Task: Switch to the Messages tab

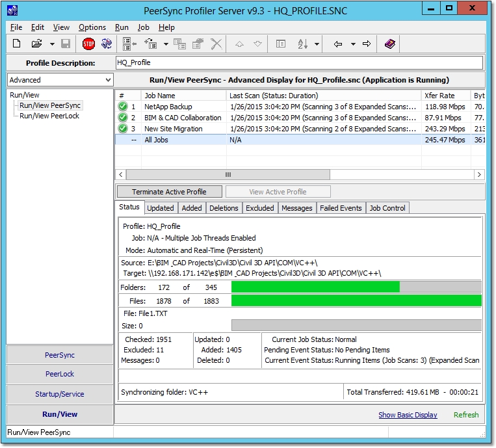Action: [296, 208]
